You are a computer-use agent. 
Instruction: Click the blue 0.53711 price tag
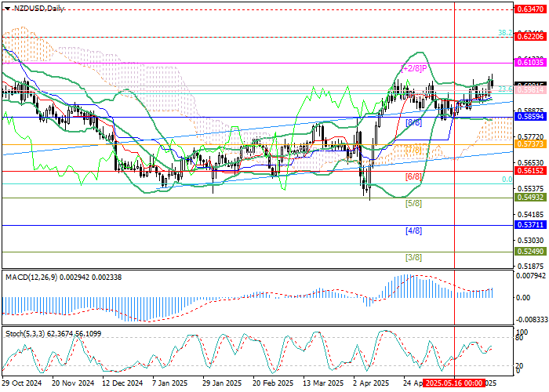point(530,224)
